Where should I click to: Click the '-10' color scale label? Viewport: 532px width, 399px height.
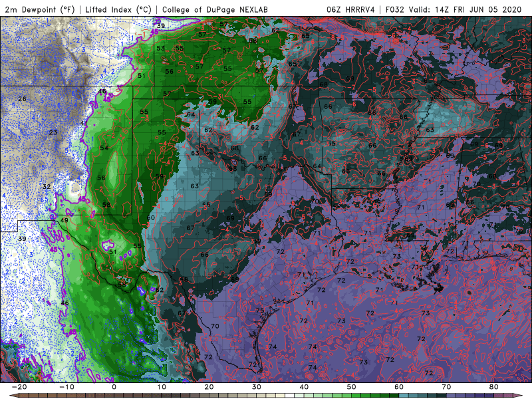[66, 387]
